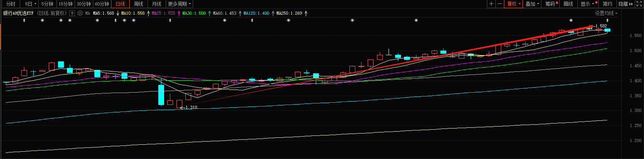
Task: Click the last cyan candlestick at right edge
Action: (607, 30)
